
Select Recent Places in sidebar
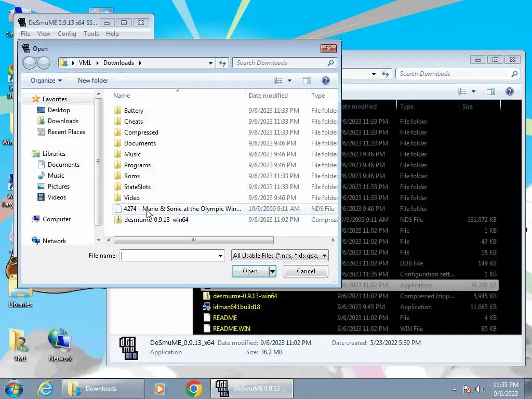(66, 131)
